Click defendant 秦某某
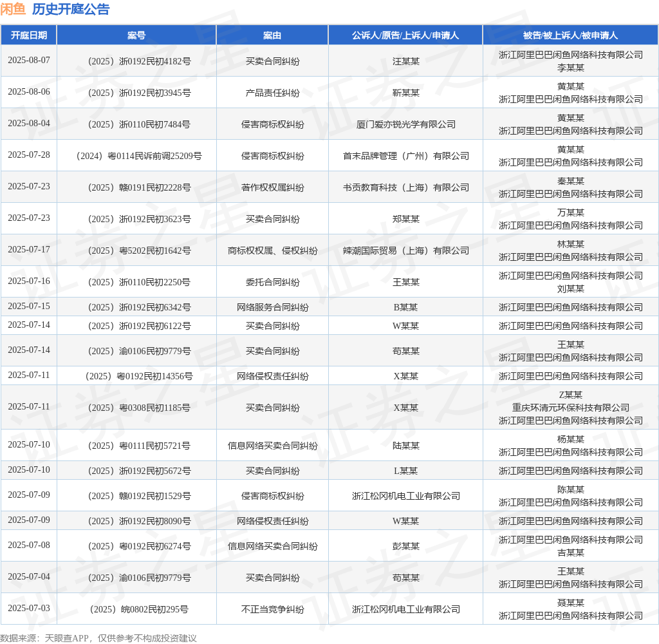Screen dimensions: 659x644 570,181
